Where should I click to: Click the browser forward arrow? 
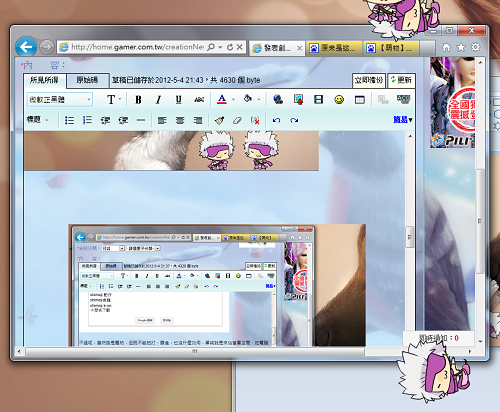[46, 47]
